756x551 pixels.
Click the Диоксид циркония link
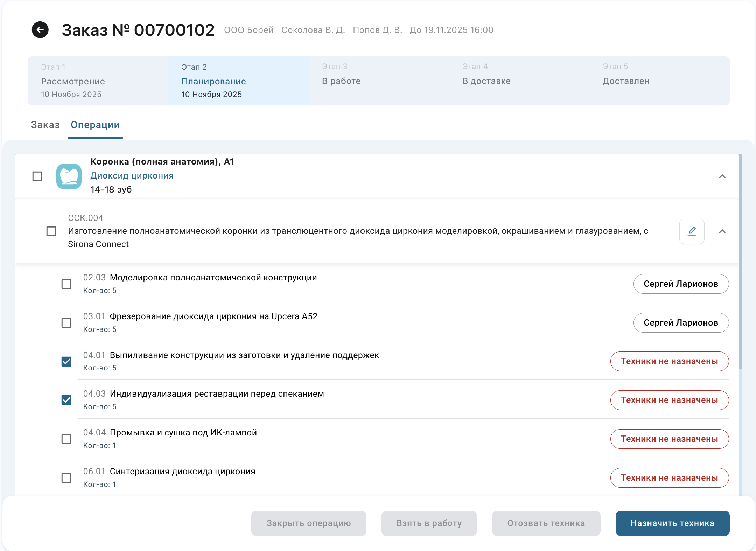point(132,176)
